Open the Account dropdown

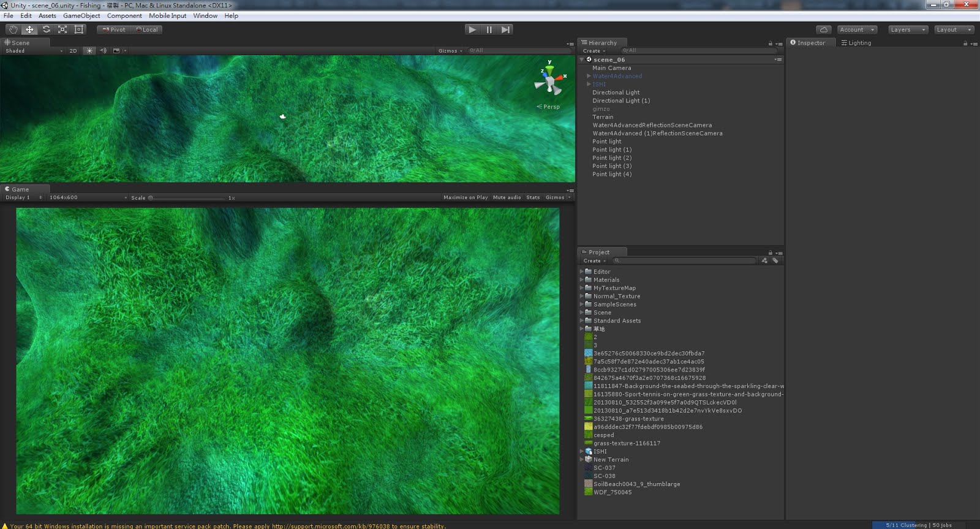857,29
